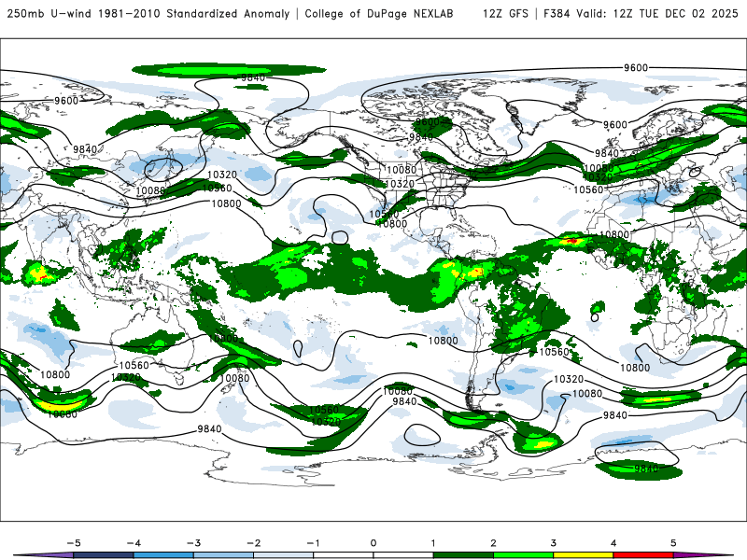Click 'College of DuPage NEXLAB' text
This screenshot has width=747, height=560.
pyautogui.click(x=379, y=13)
